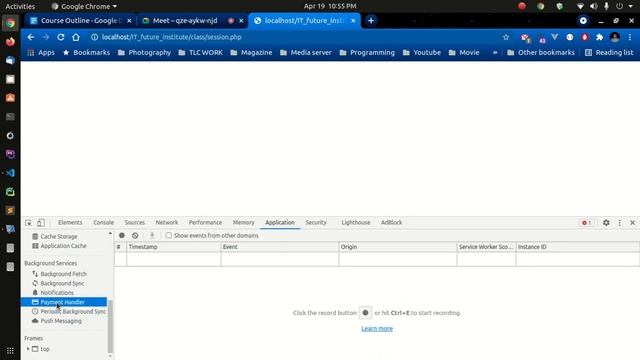
Task: Start recording with the record circle icon
Action: 122,236
